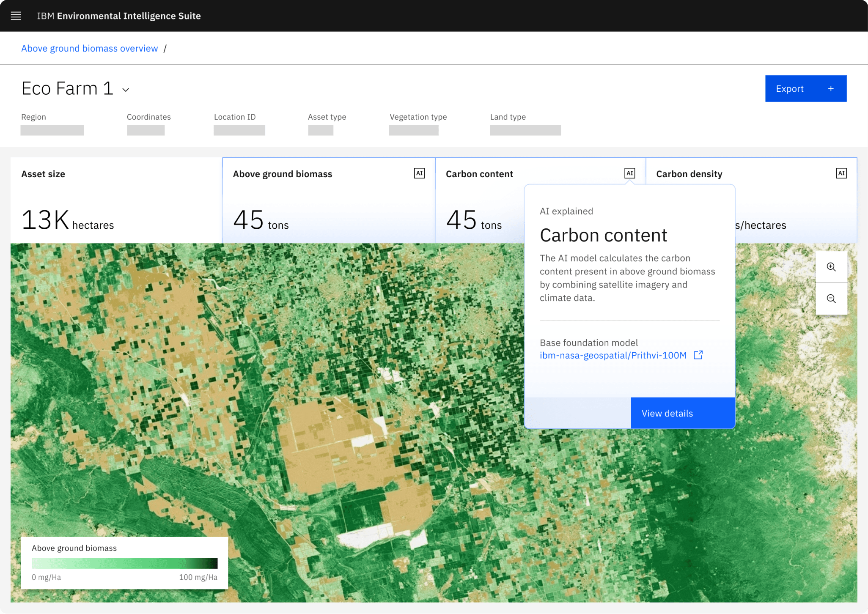Click external link icon beside Prithvi-100M
Image resolution: width=868 pixels, height=614 pixels.
pos(698,355)
